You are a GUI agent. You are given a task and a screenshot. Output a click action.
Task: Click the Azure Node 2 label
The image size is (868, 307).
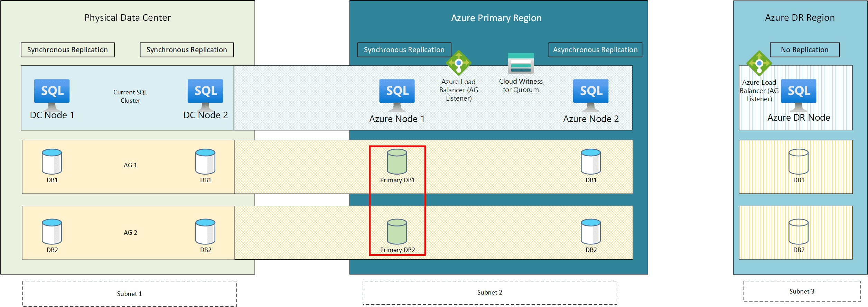591,119
